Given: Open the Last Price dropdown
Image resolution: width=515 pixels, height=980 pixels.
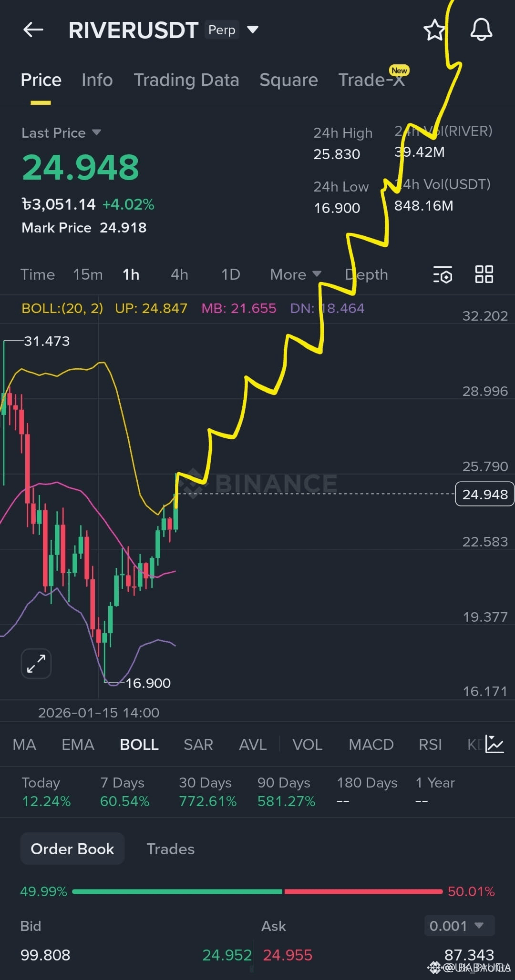Looking at the screenshot, I should (x=96, y=132).
